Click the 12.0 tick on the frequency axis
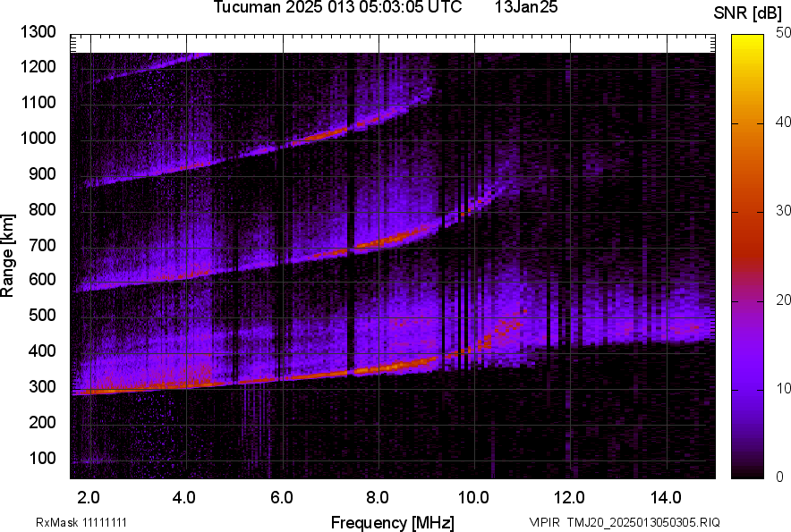This screenshot has height=532, width=791. click(x=570, y=497)
